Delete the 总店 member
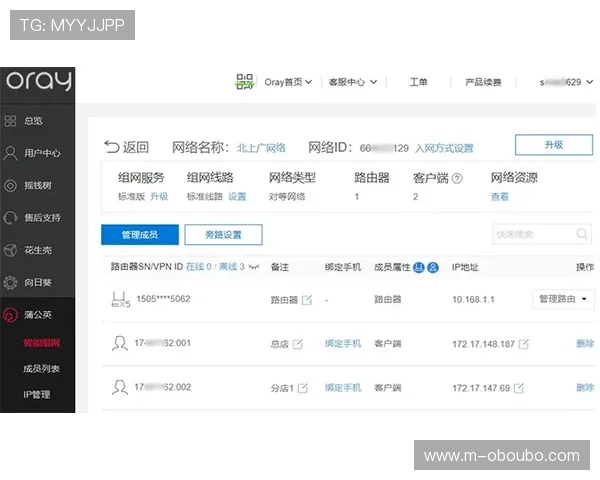 point(585,343)
